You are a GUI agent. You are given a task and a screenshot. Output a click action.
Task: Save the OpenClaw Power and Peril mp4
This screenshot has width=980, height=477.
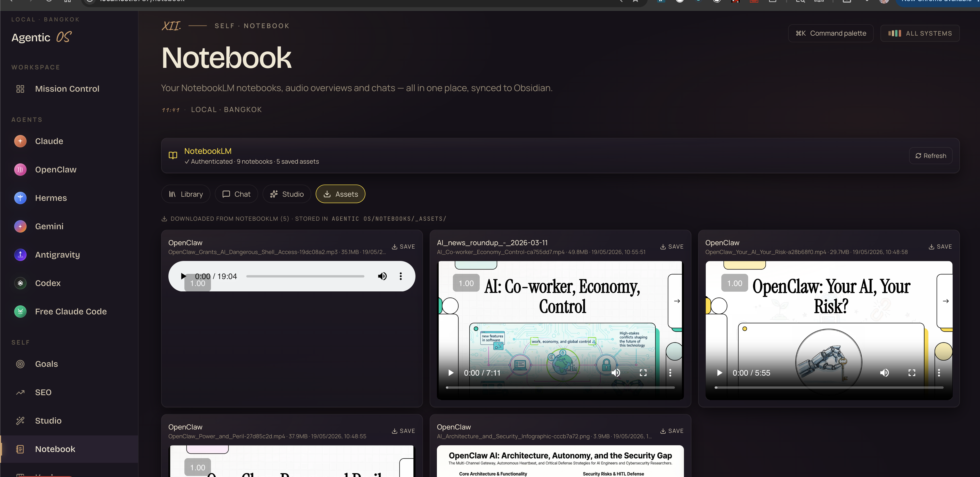(x=403, y=431)
